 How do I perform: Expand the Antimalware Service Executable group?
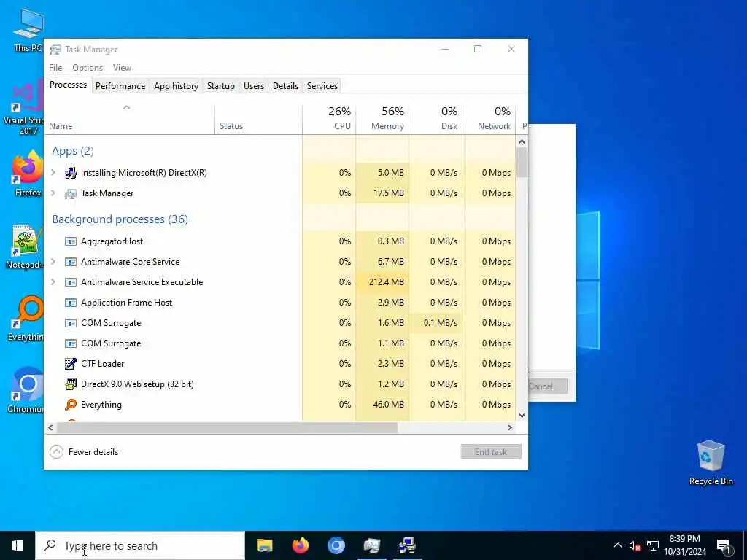[53, 282]
